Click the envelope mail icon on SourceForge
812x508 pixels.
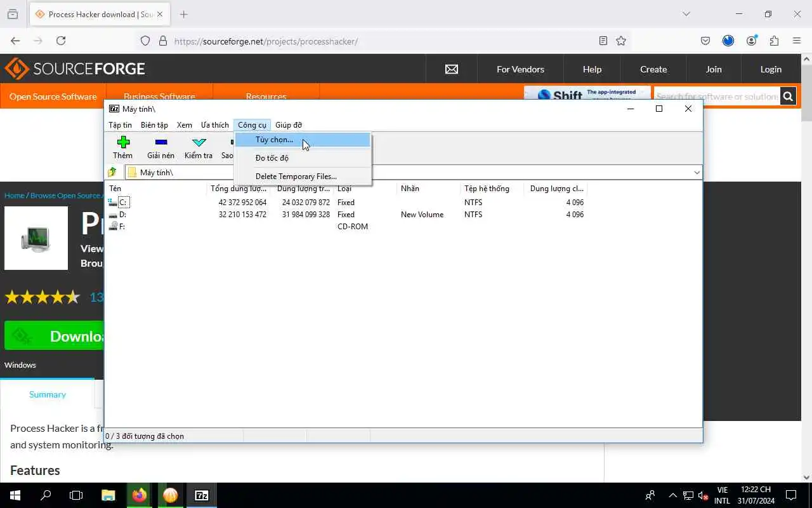click(x=452, y=69)
